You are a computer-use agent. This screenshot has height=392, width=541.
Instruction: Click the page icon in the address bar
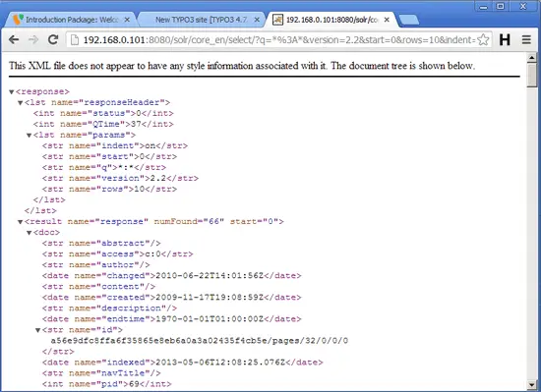(74, 40)
